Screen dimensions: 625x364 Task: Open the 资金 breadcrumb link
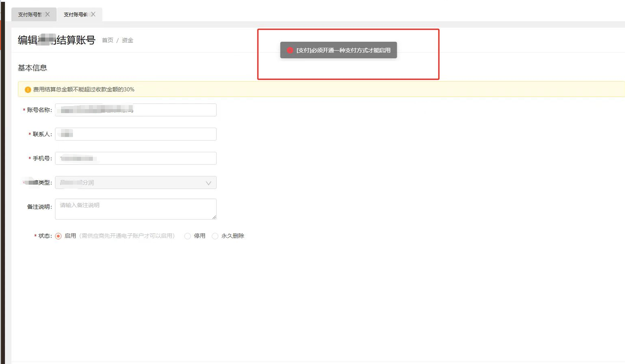pyautogui.click(x=127, y=40)
